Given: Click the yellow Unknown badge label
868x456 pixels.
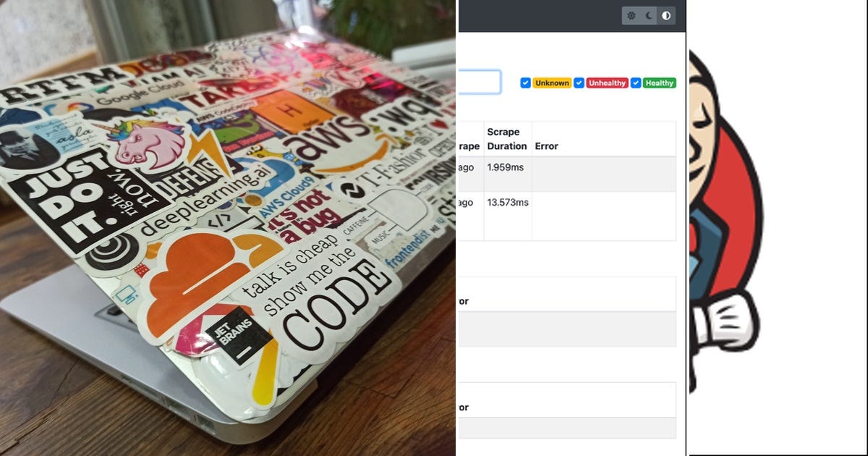Looking at the screenshot, I should (553, 83).
